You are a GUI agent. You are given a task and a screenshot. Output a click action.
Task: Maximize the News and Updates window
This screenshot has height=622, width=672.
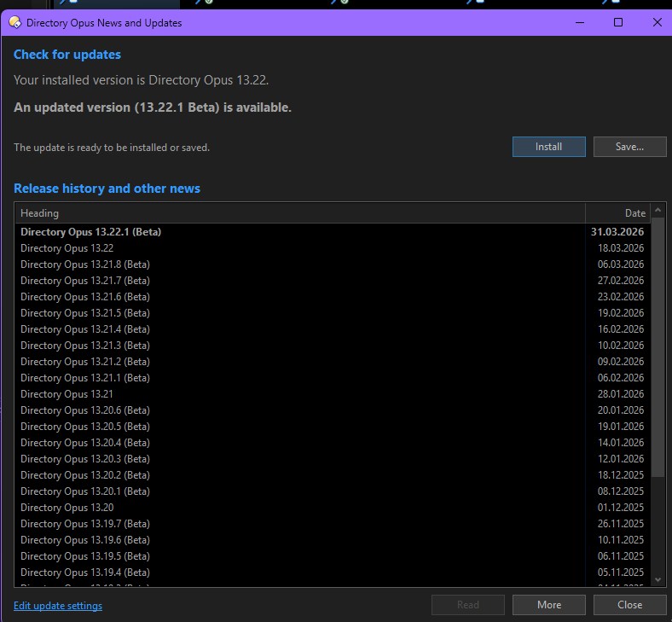(618, 23)
